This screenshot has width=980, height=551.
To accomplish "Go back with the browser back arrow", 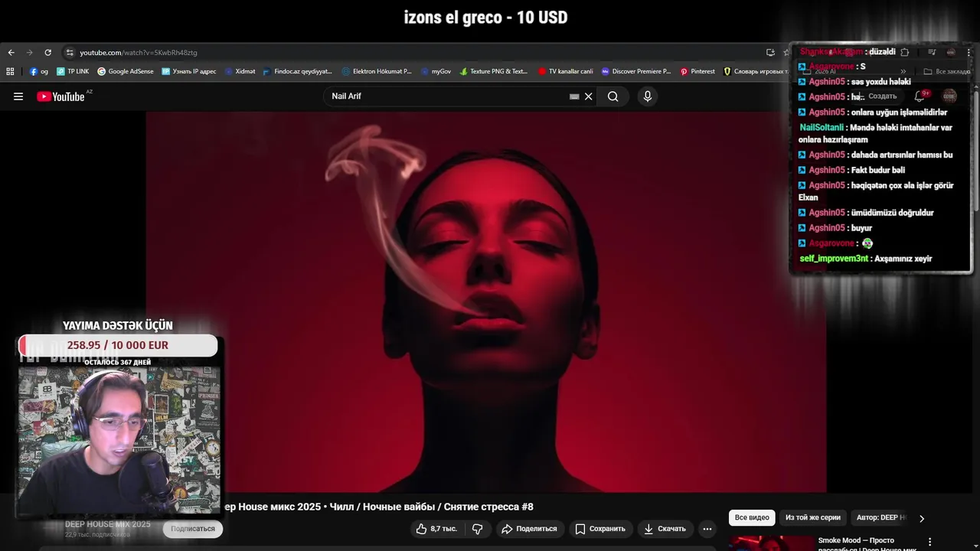I will coord(11,52).
